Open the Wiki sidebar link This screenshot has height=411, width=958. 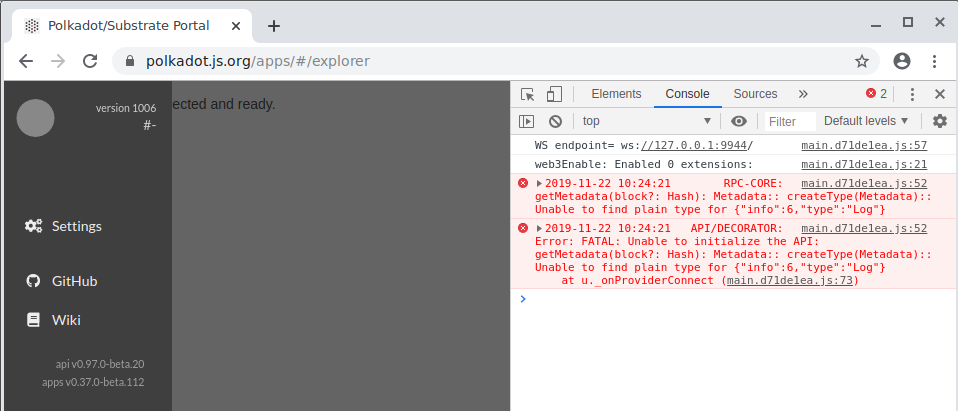coord(53,320)
